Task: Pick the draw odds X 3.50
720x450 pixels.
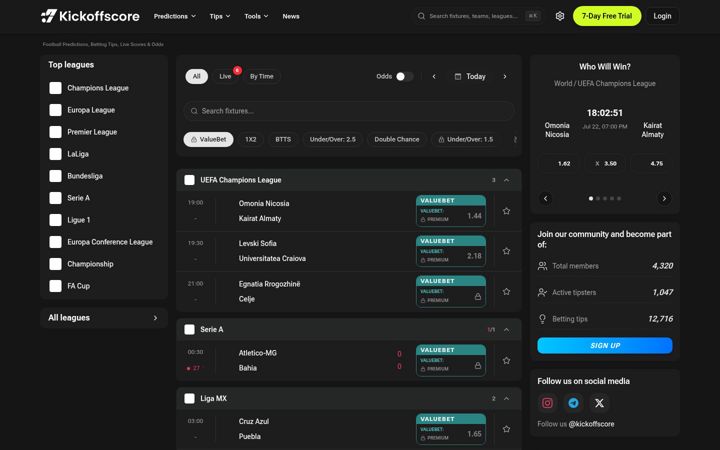Action: click(606, 163)
